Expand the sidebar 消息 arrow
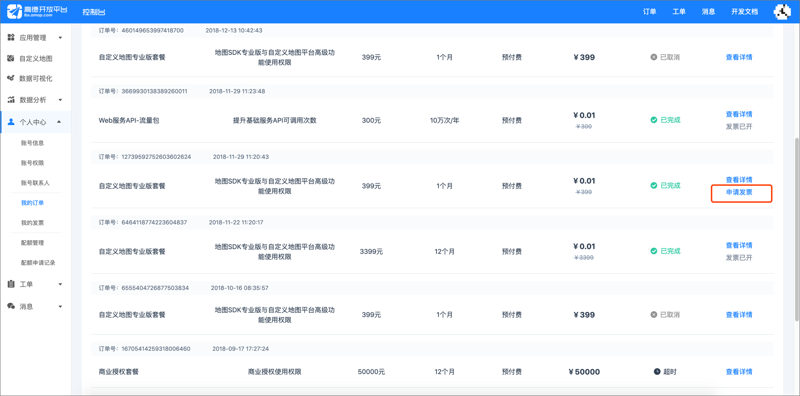Viewport: 800px width, 396px height. (x=60, y=306)
